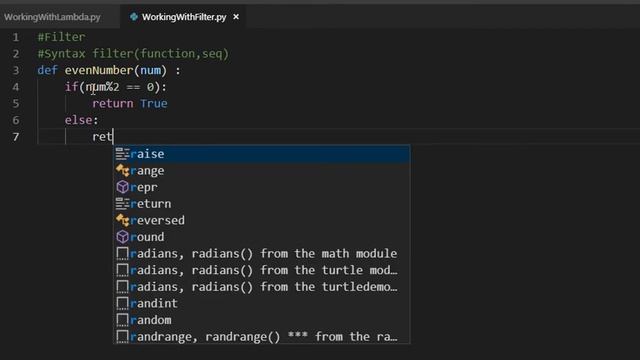640x360 pixels.
Task: Switch to the WorkingWithLambda.py tab
Action: pyautogui.click(x=52, y=17)
